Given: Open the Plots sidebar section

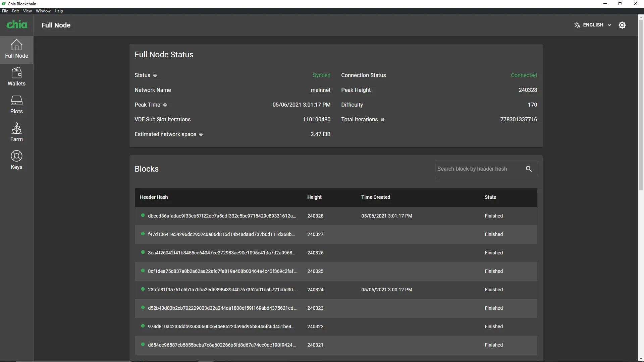Looking at the screenshot, I should pos(16,105).
